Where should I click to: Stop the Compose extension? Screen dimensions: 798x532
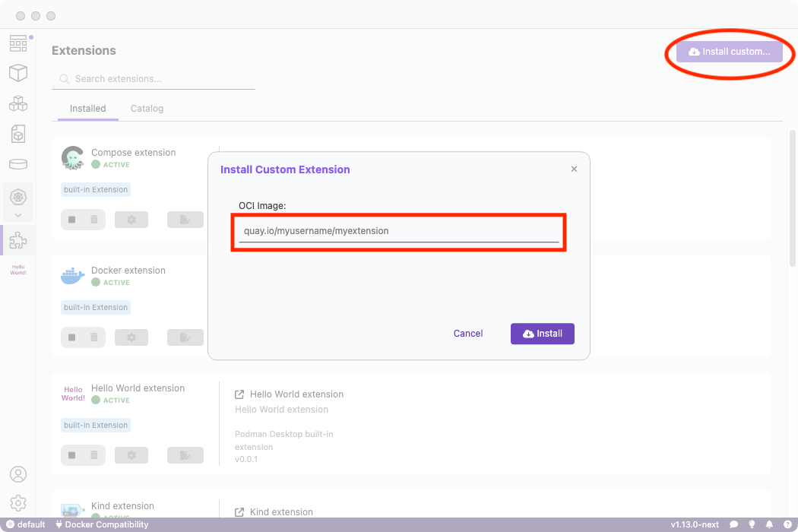tap(71, 220)
